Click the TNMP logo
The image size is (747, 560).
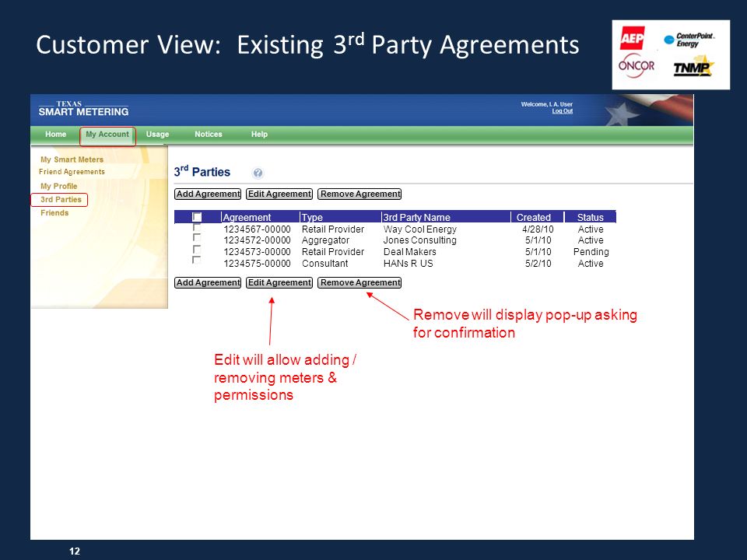693,68
